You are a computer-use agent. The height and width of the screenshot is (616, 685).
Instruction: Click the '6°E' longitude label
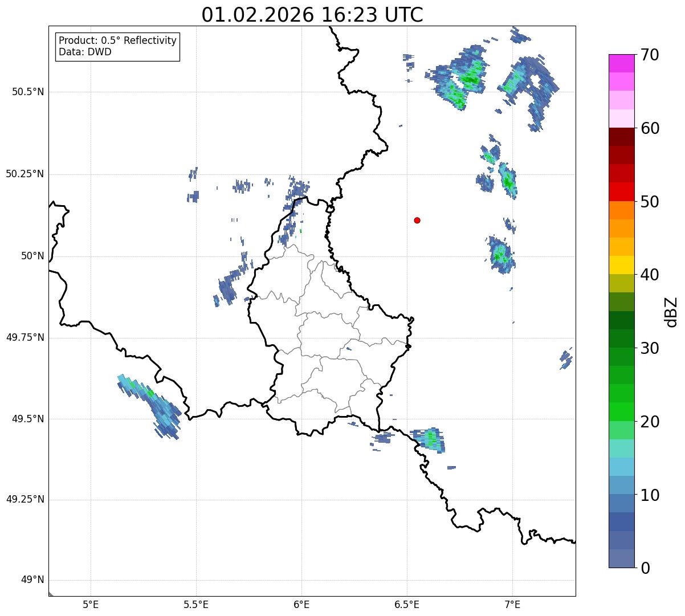(x=301, y=605)
